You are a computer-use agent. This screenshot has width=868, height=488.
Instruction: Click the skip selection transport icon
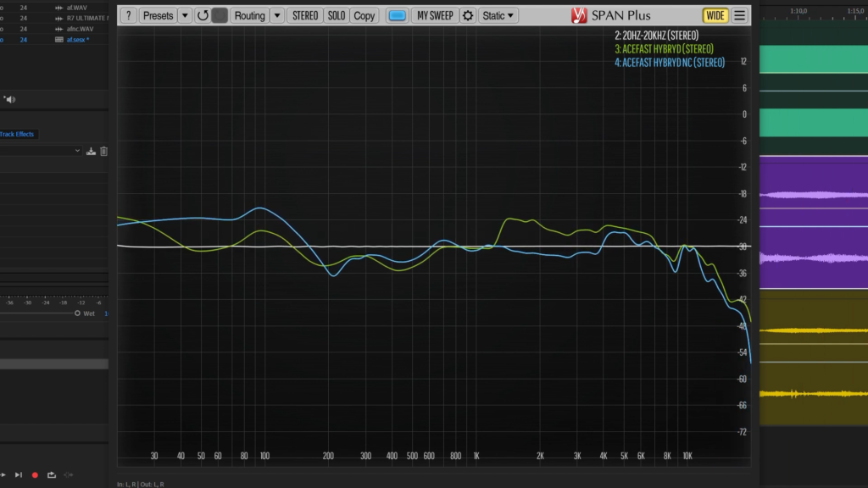coord(69,474)
